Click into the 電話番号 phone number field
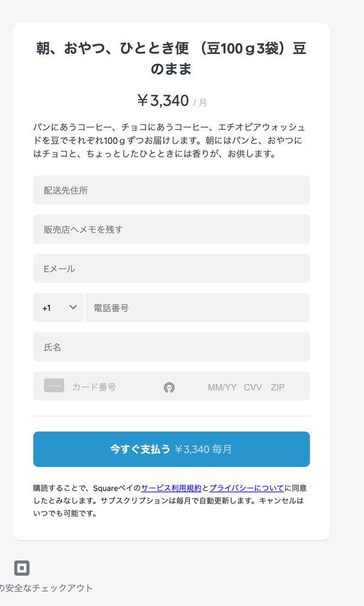 click(197, 308)
